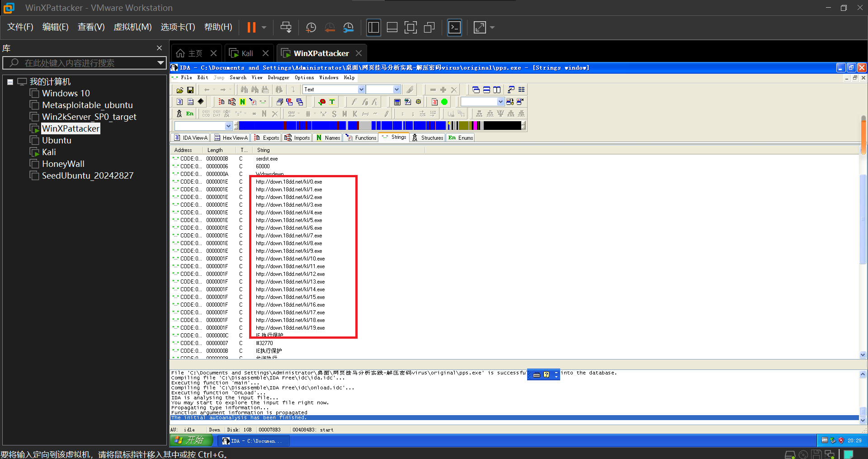Viewport: 868px width, 459px height.
Task: Toggle the VMware console view button
Action: [x=454, y=28]
